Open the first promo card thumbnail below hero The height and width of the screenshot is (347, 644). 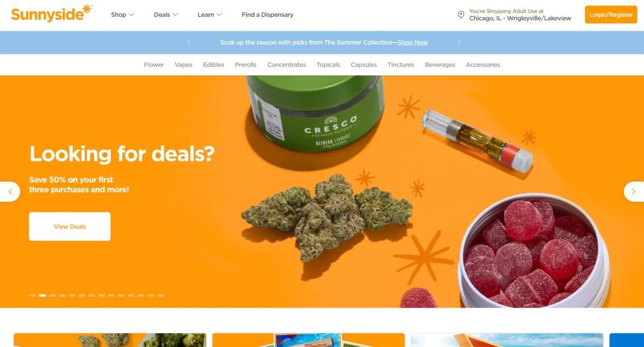(x=110, y=340)
